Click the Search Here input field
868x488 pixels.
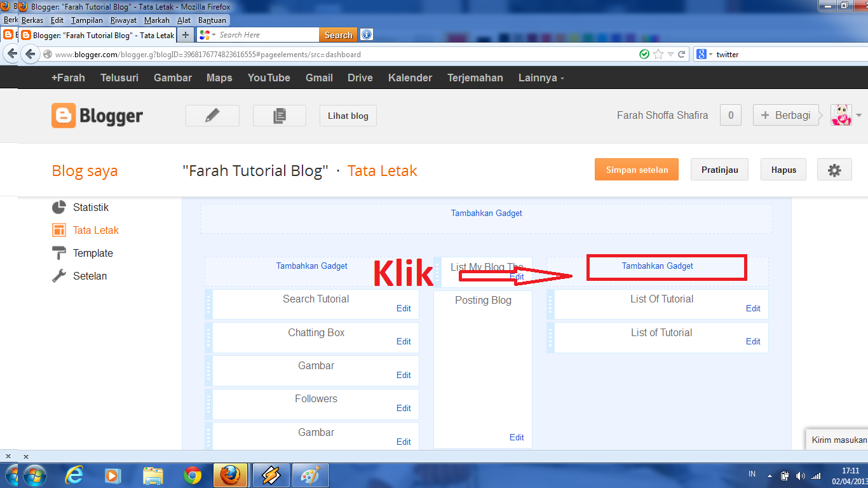tap(268, 35)
